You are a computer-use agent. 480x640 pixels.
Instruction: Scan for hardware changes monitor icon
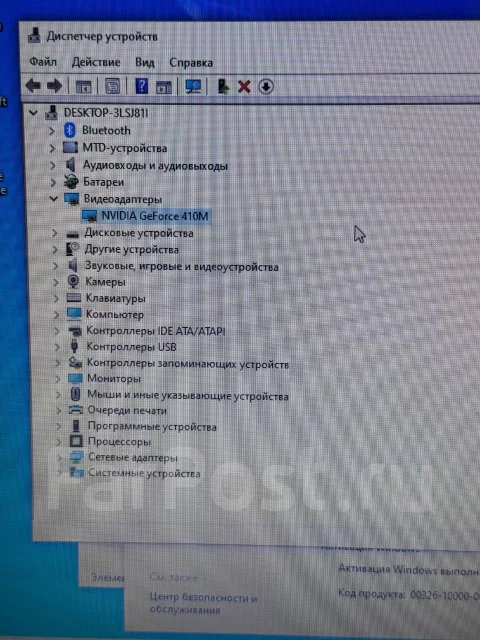point(193,87)
